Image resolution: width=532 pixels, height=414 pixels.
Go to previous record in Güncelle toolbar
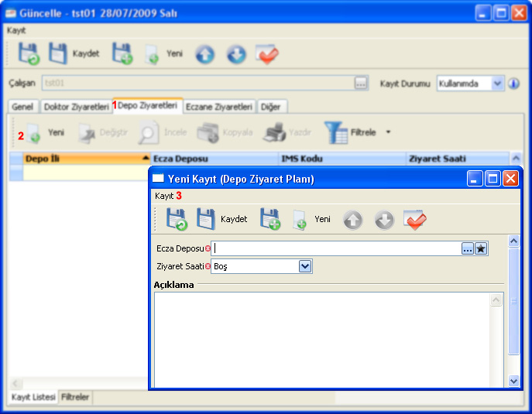click(204, 54)
